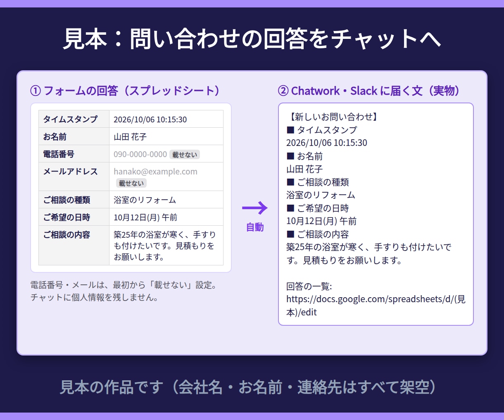The height and width of the screenshot is (420, 504).
Task: Click the table label お名前
Action: coord(55,136)
